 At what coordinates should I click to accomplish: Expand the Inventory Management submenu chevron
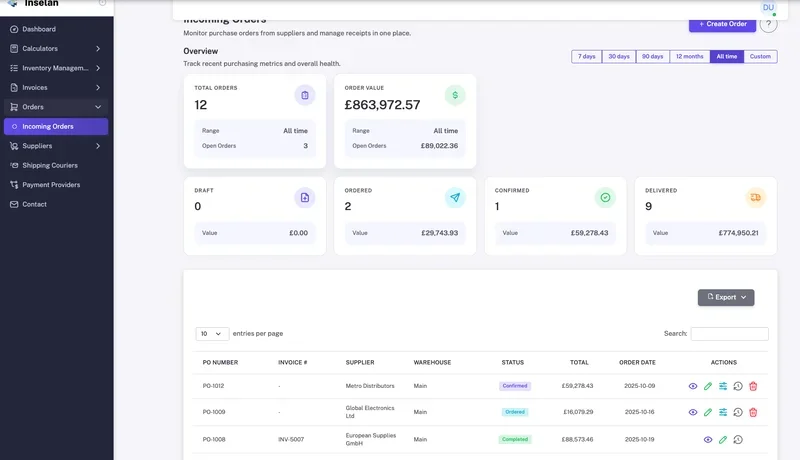[98, 68]
